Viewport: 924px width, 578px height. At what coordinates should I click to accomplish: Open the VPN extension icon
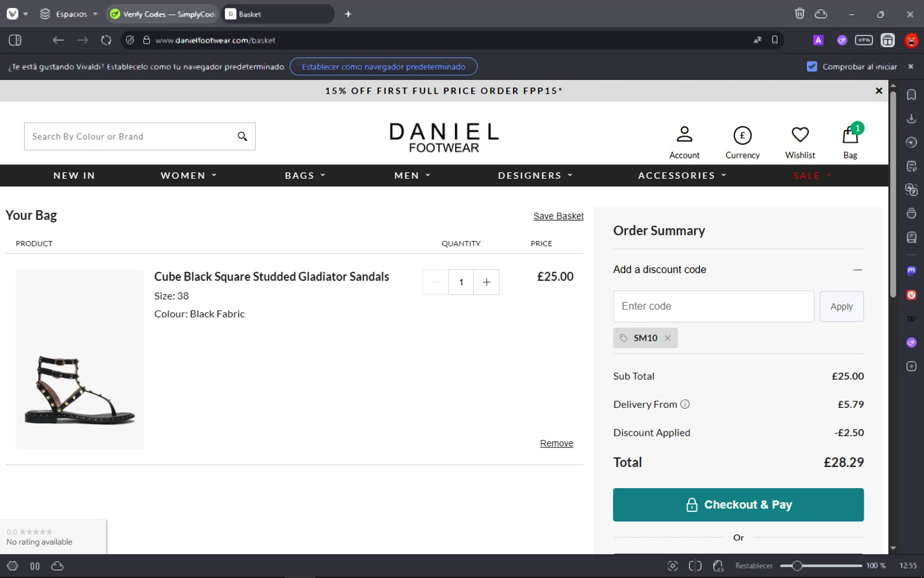[864, 40]
